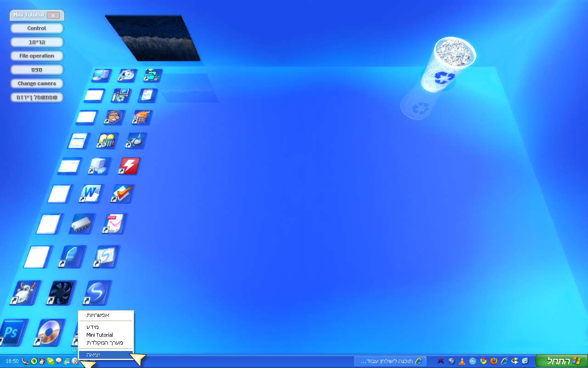Click the speech bubble tray icon
The width and height of the screenshot is (588, 368).
point(58,362)
